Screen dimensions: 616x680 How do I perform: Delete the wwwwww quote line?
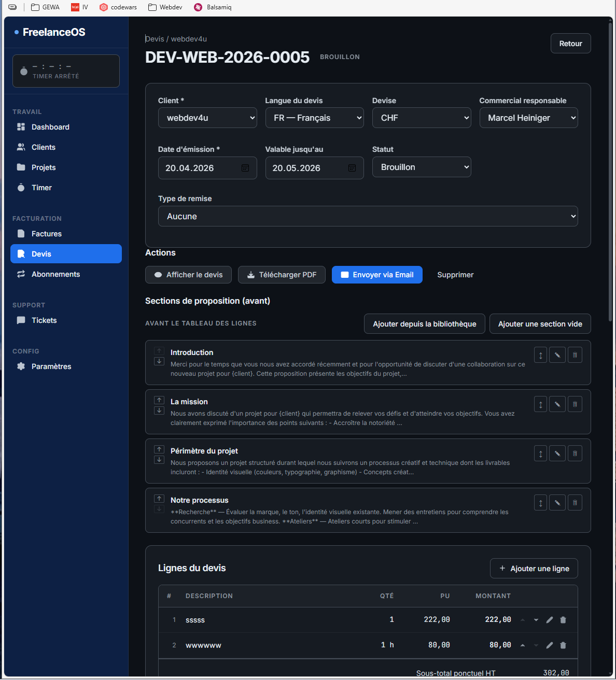tap(563, 645)
